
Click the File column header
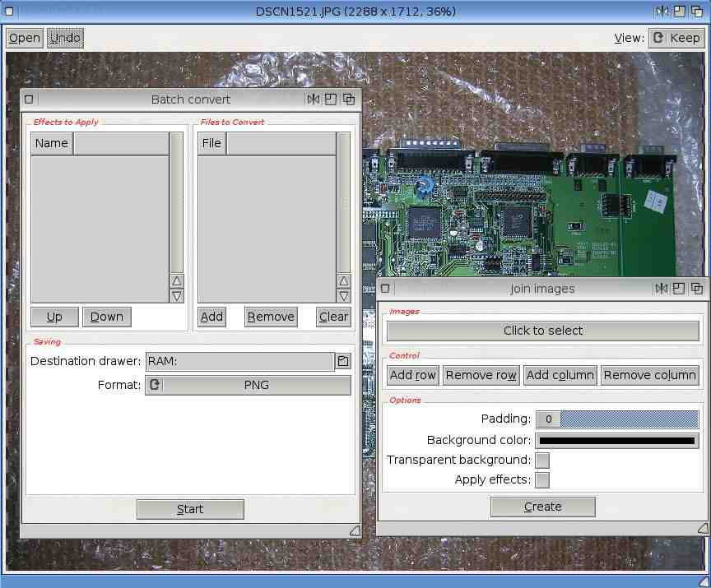(211, 143)
